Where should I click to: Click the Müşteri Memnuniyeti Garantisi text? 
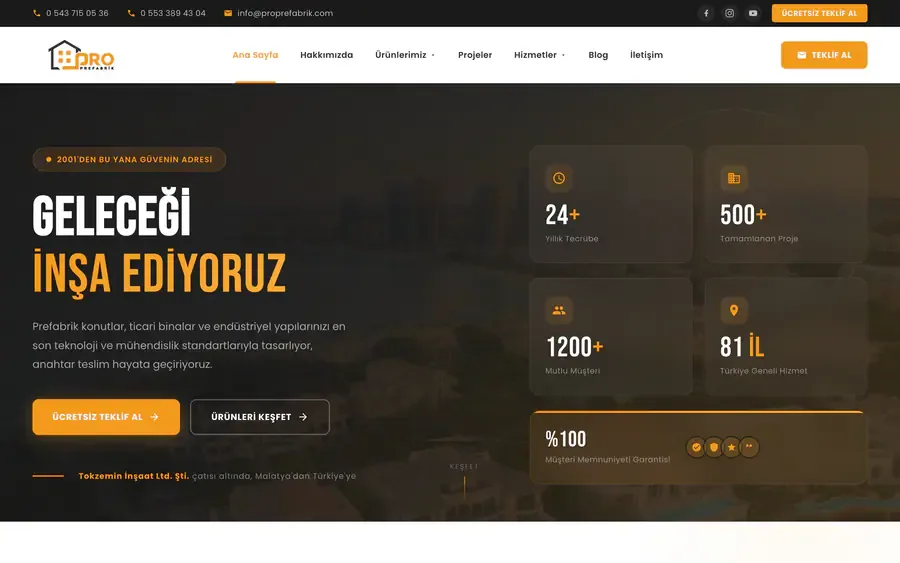coord(607,460)
